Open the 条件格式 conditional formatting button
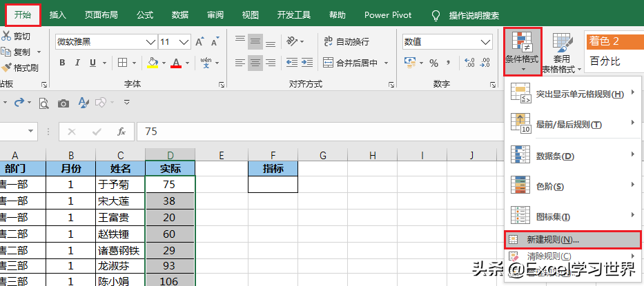644x286 pixels. [x=523, y=51]
